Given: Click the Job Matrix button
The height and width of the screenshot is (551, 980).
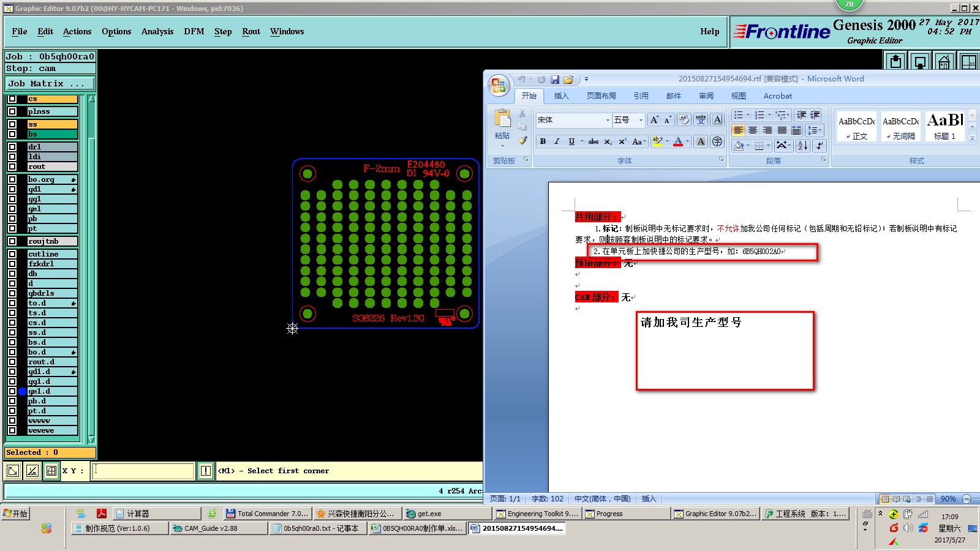Looking at the screenshot, I should tap(51, 83).
